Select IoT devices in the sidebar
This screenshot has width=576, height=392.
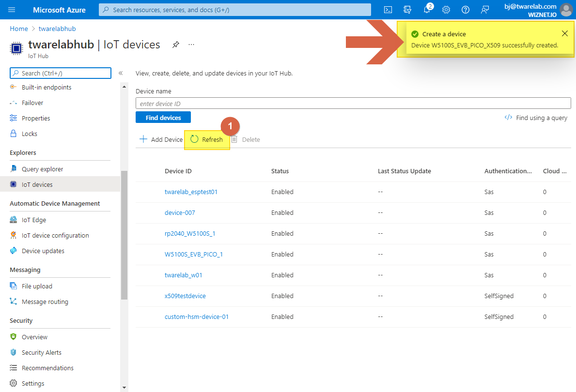coord(60,184)
